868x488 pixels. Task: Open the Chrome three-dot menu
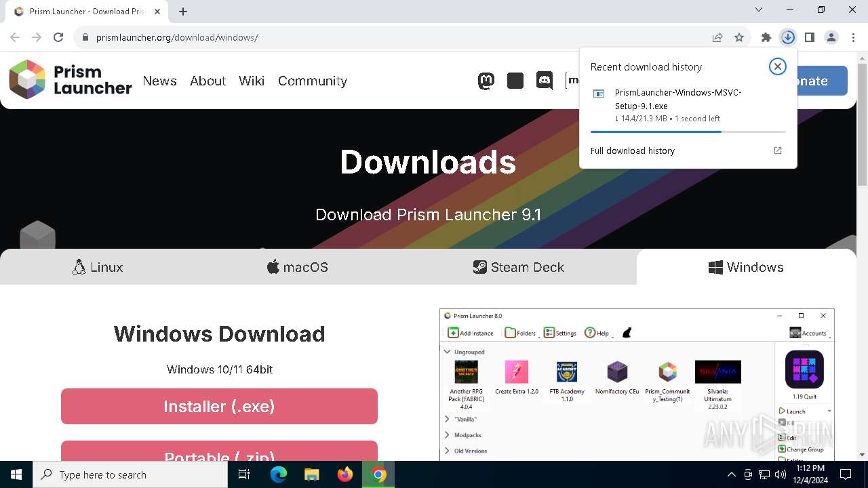click(853, 37)
